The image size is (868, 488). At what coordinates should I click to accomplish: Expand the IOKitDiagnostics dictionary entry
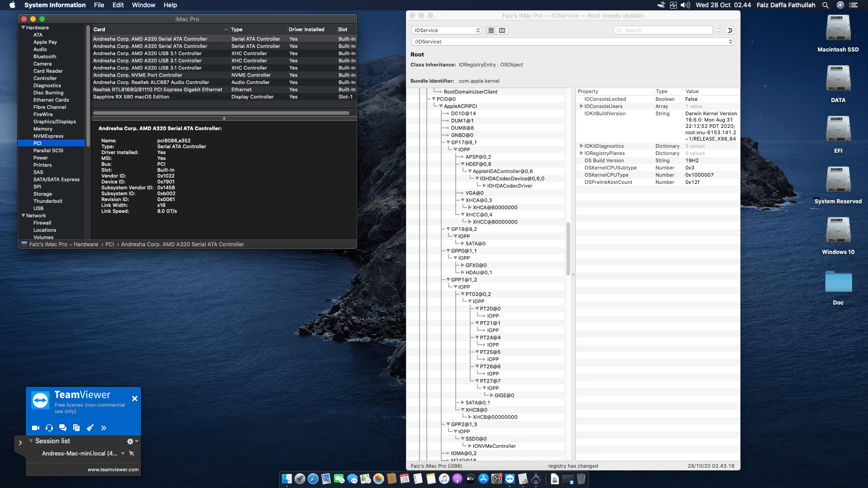[x=581, y=145]
